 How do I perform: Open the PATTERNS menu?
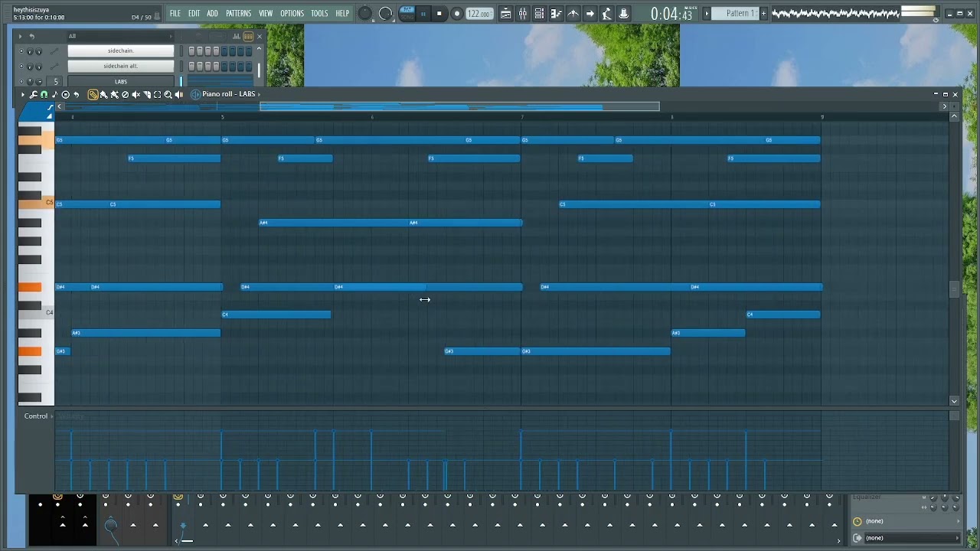pyautogui.click(x=238, y=13)
